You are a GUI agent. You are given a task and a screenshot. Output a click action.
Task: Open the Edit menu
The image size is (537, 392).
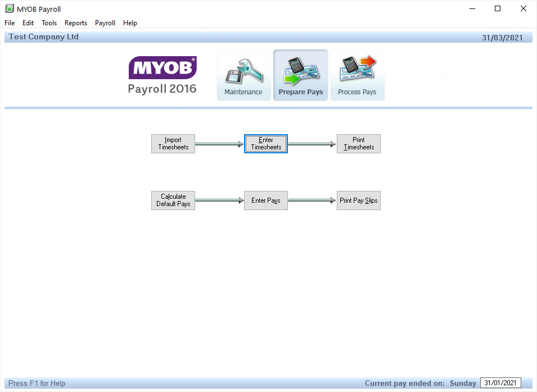[x=28, y=23]
